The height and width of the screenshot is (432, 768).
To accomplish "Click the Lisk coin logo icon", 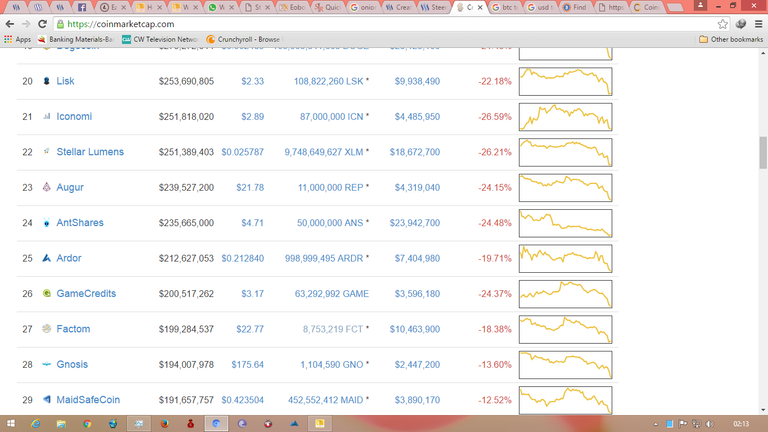I will pos(47,81).
